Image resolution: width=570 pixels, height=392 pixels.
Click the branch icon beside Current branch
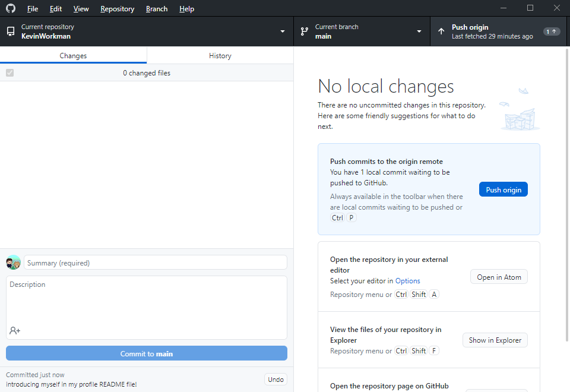pos(305,31)
